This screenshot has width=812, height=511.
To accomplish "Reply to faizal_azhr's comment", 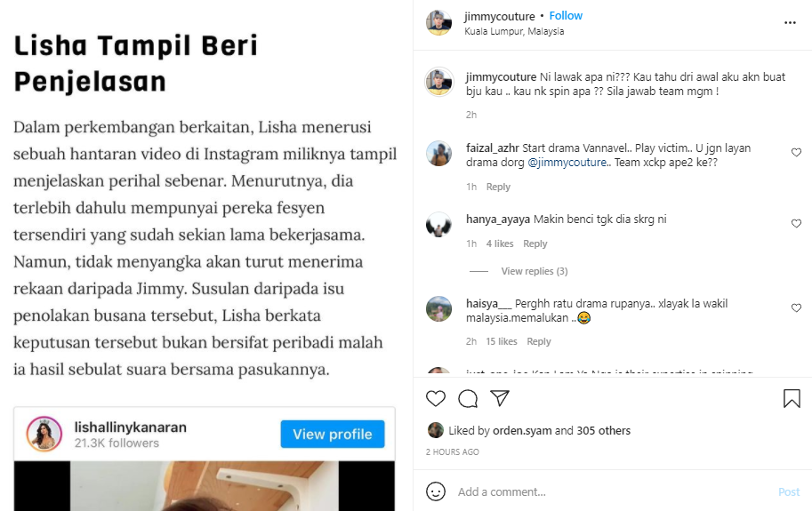I will coord(498,187).
